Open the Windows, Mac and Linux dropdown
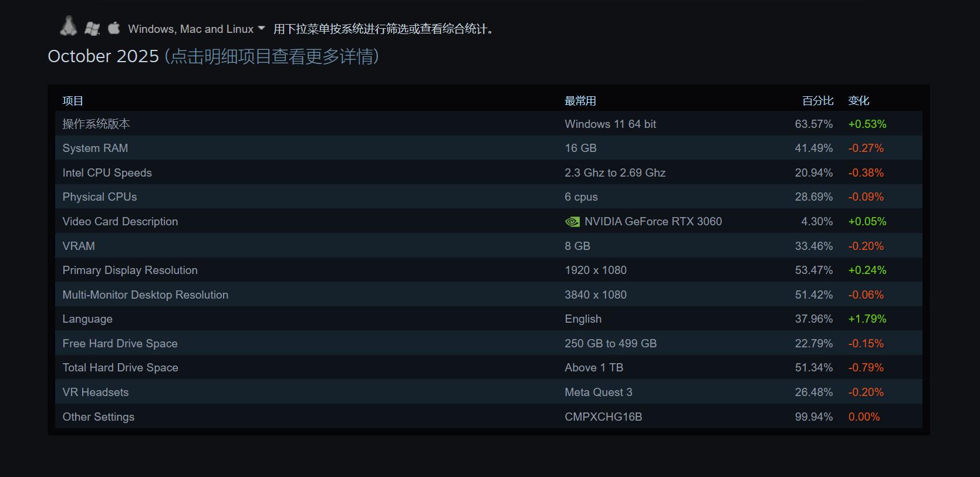This screenshot has height=477, width=980. 191,29
